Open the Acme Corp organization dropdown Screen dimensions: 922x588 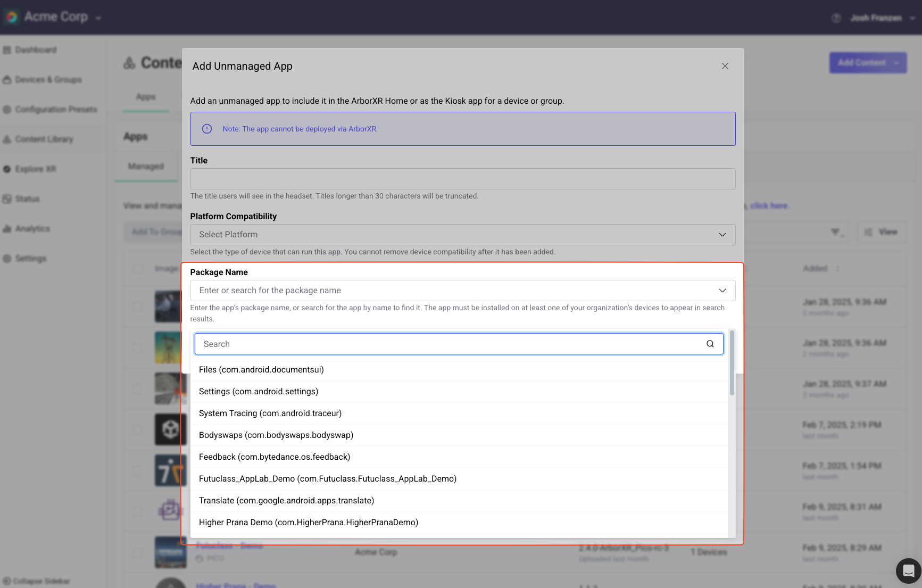point(98,18)
